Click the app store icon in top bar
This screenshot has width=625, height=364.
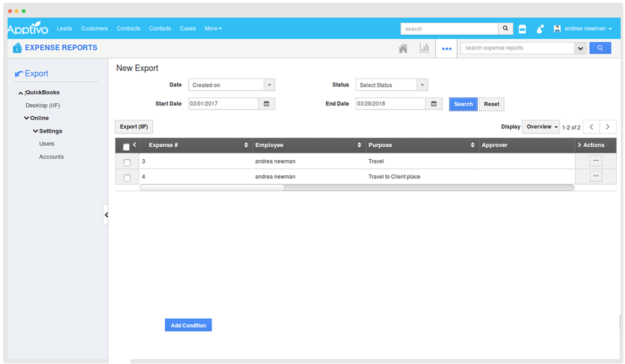(522, 29)
